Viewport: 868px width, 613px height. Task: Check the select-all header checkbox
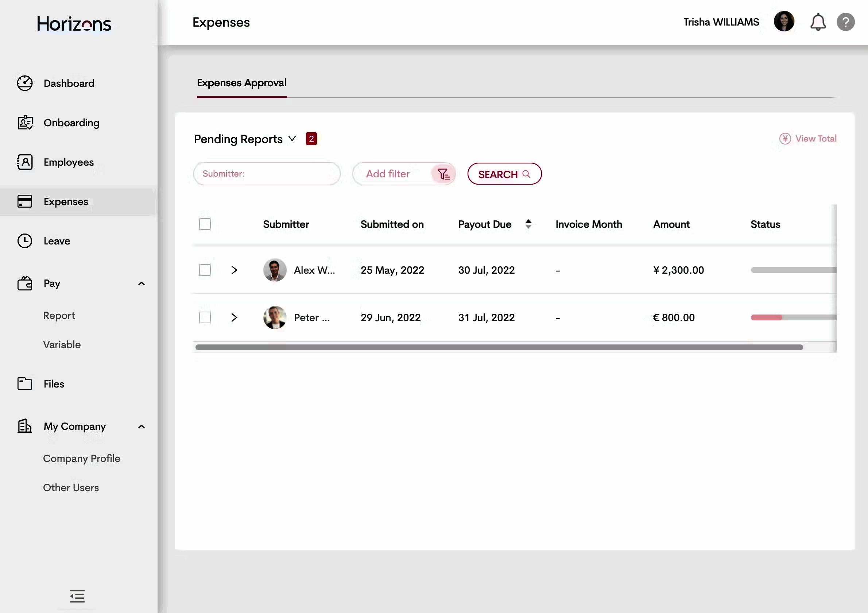coord(205,224)
